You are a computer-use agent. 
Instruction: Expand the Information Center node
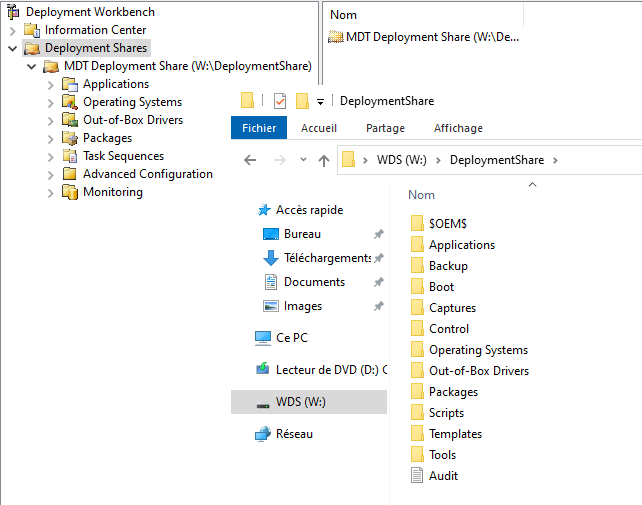click(12, 31)
